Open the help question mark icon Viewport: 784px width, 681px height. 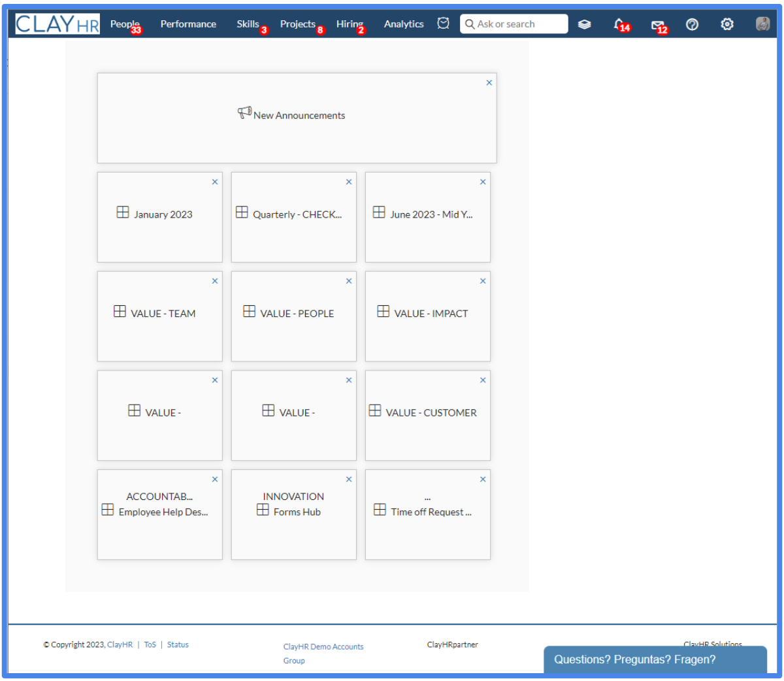(693, 24)
